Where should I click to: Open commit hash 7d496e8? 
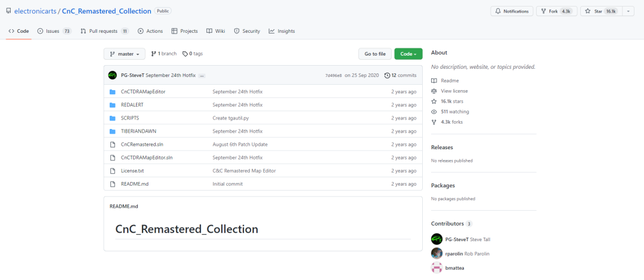point(333,76)
